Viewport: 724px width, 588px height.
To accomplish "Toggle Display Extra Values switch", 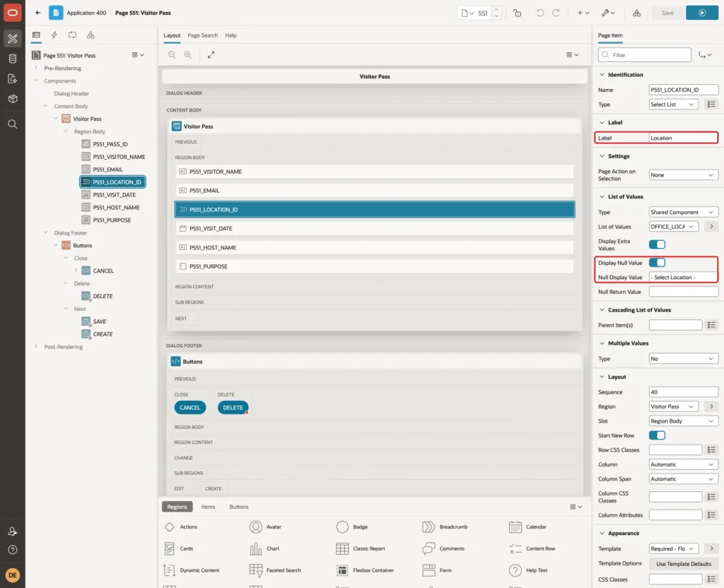I will [x=657, y=244].
